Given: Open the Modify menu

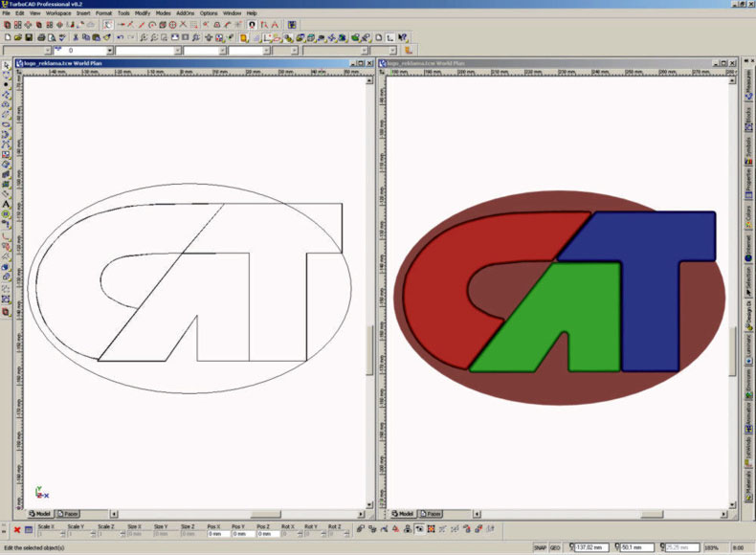Looking at the screenshot, I should 143,13.
